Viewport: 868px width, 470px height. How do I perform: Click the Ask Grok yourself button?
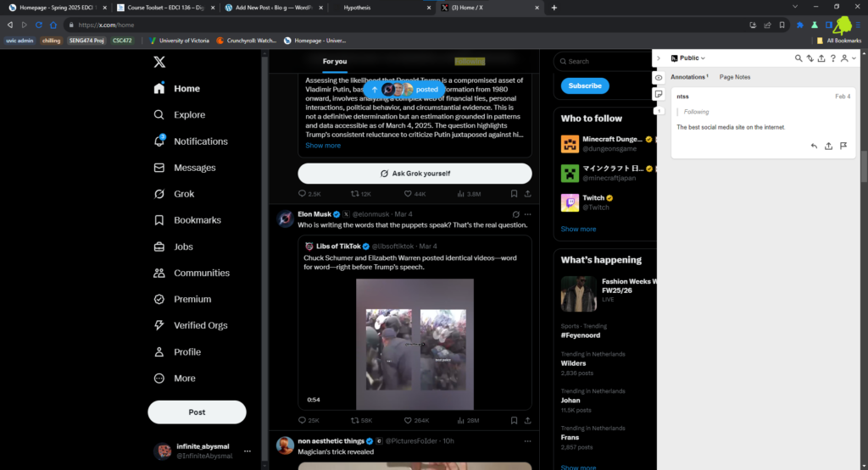(415, 174)
